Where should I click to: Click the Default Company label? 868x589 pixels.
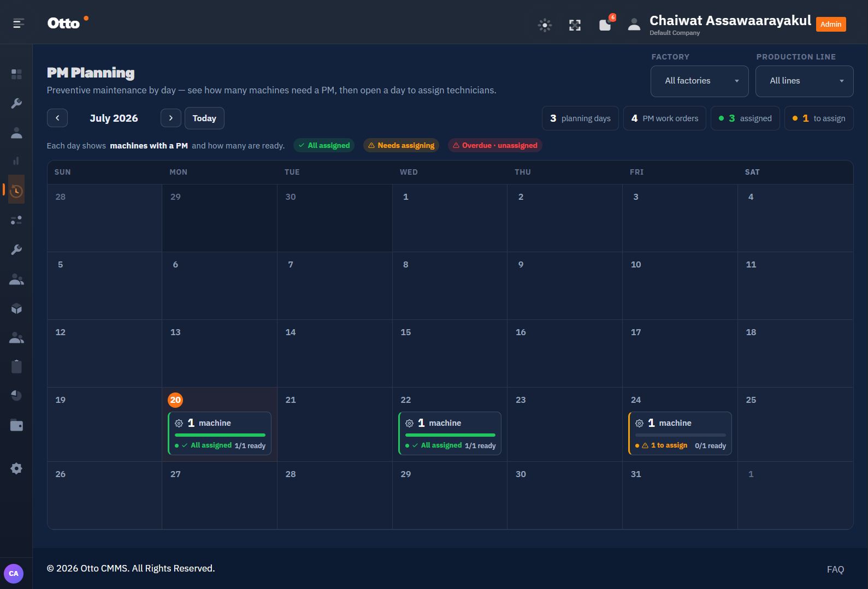point(675,33)
